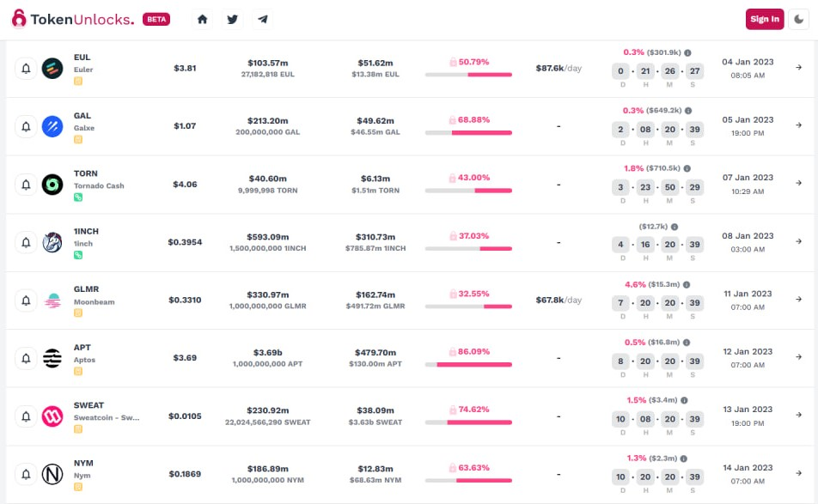Open GLMR row details arrow
Viewport: 818px width, 504px height.
pyautogui.click(x=799, y=299)
